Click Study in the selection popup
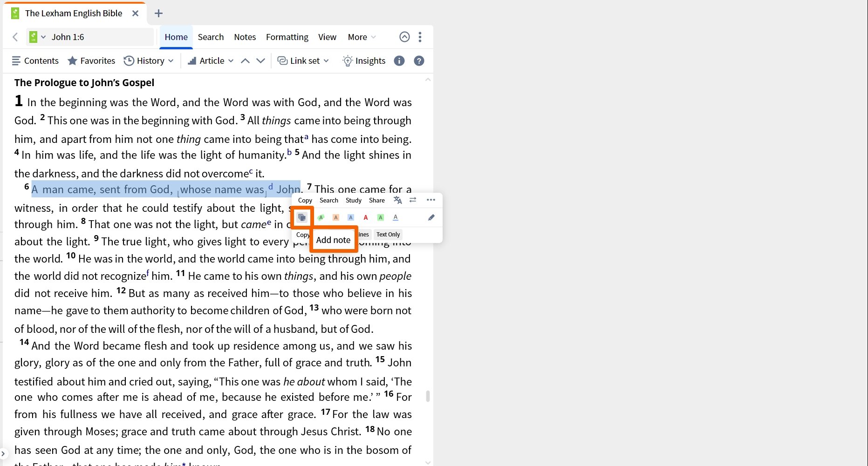Screen dimensions: 868x466 (x=354, y=200)
